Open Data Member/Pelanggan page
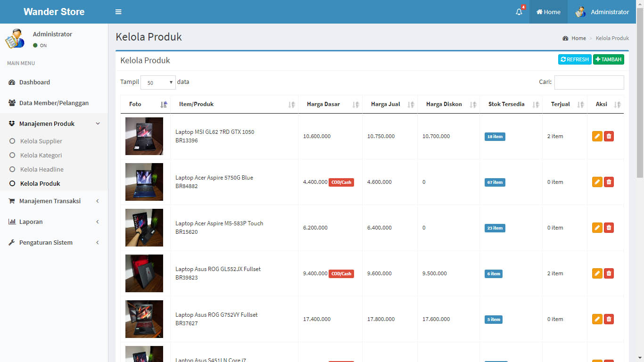 (x=54, y=103)
